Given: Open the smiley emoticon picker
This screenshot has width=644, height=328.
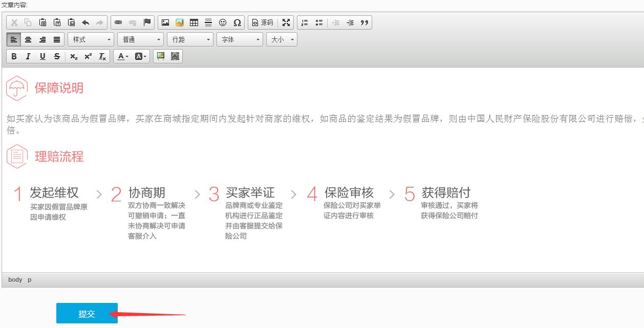Looking at the screenshot, I should [223, 23].
